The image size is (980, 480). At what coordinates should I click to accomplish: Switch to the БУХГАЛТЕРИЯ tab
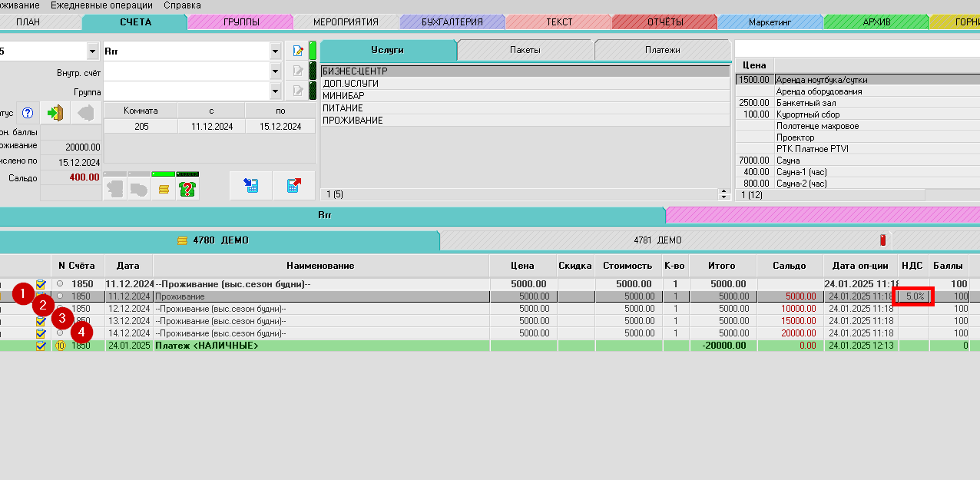point(452,22)
